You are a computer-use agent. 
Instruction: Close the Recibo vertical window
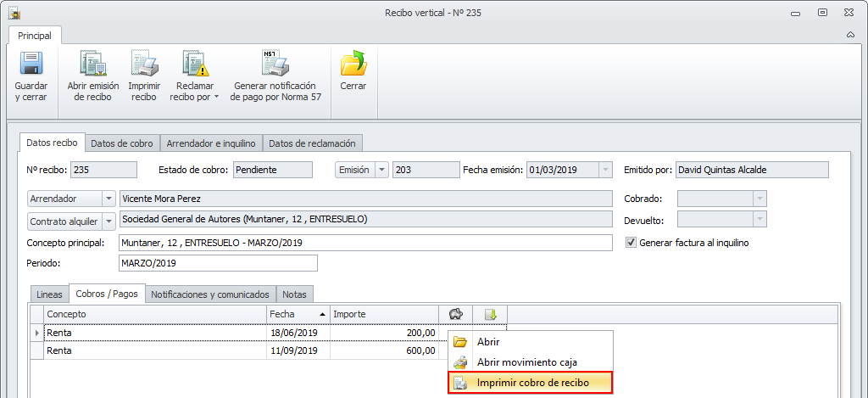click(x=848, y=12)
